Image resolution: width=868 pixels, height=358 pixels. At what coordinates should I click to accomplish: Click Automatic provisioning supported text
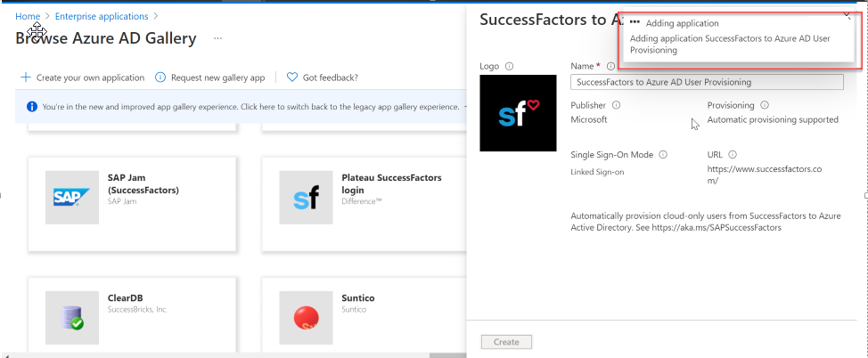click(x=773, y=119)
